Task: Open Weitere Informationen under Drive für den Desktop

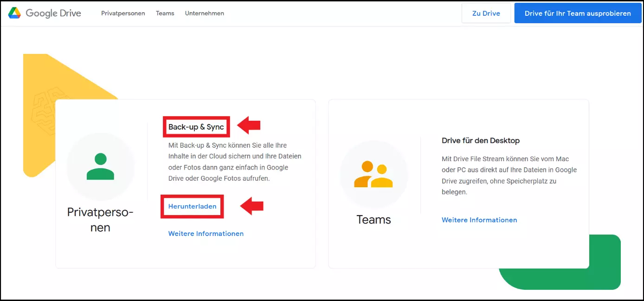Action: click(x=479, y=220)
